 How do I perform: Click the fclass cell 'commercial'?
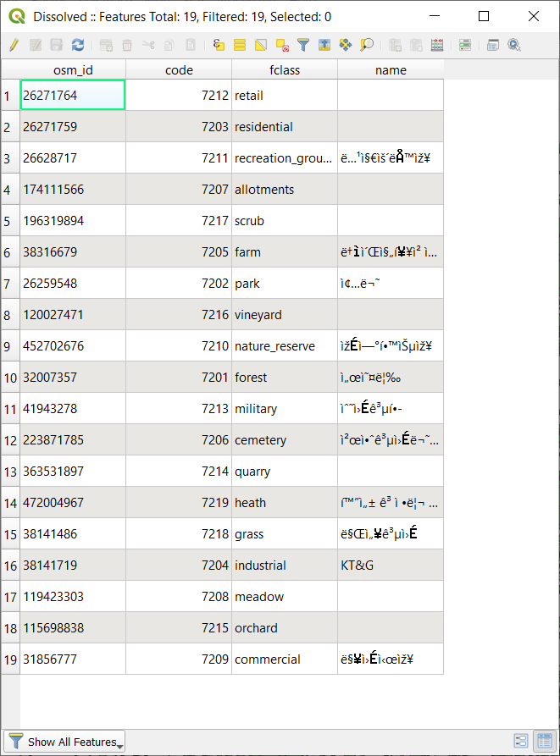(x=285, y=659)
